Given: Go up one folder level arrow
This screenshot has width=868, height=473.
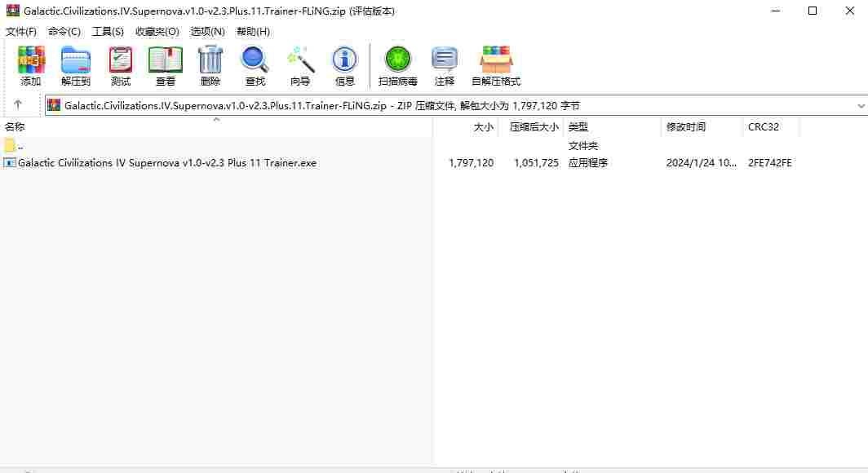Looking at the screenshot, I should (18, 104).
